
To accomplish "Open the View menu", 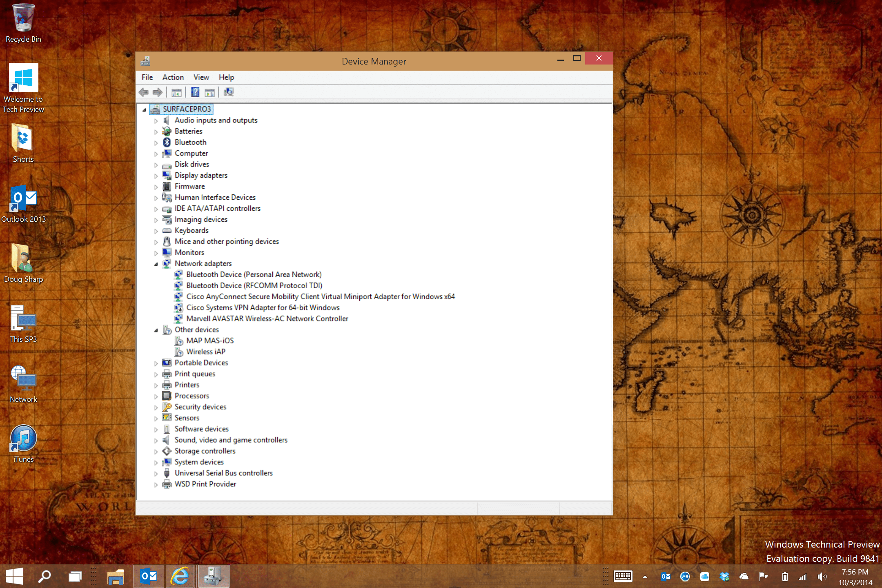I will click(x=201, y=77).
